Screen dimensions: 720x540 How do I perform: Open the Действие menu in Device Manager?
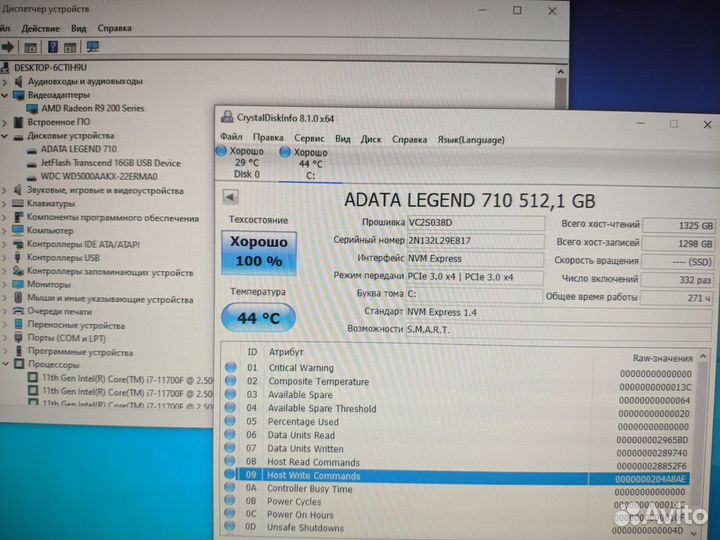(39, 28)
